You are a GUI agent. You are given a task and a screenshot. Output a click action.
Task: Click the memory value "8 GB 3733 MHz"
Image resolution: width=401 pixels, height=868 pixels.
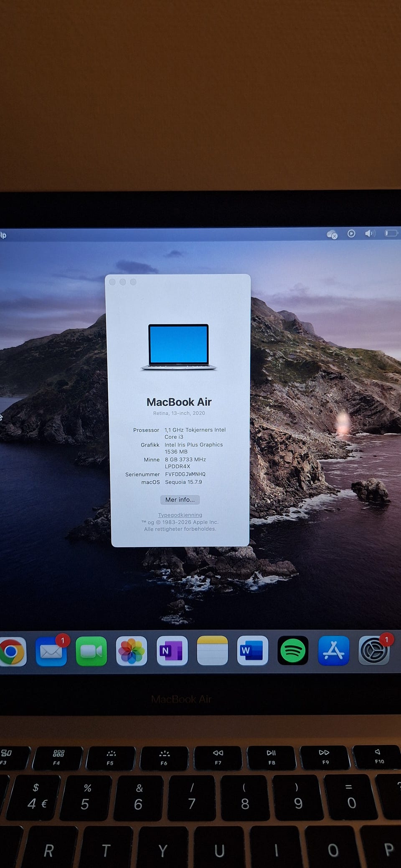[185, 459]
